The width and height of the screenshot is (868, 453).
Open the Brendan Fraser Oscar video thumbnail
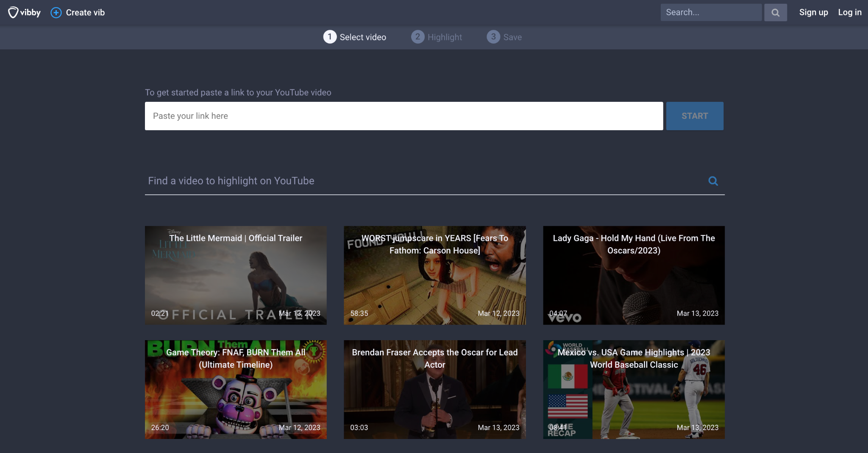(x=435, y=389)
